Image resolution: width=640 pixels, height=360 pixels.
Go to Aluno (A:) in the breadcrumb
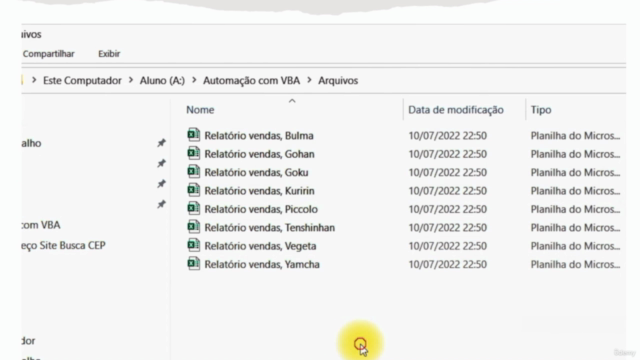pyautogui.click(x=162, y=80)
